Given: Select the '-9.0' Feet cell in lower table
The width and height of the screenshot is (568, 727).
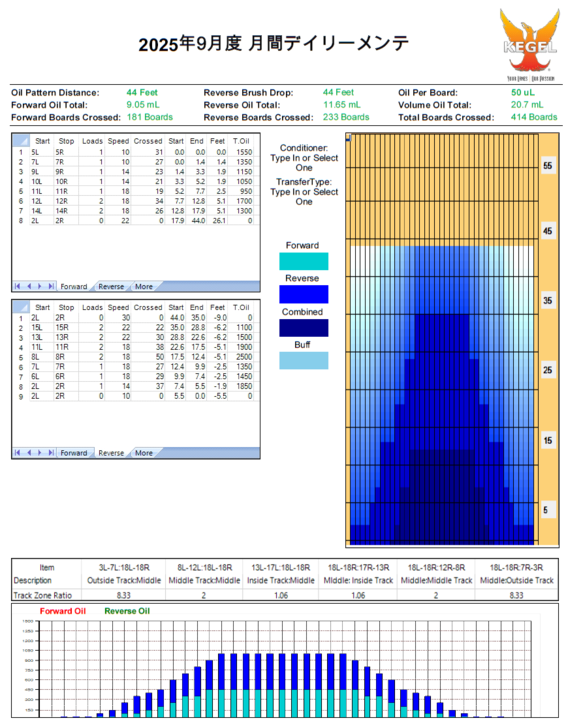Looking at the screenshot, I should 217,318.
